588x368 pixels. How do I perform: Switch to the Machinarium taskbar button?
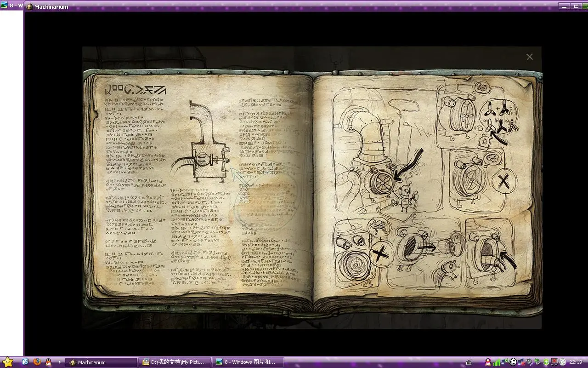click(101, 362)
